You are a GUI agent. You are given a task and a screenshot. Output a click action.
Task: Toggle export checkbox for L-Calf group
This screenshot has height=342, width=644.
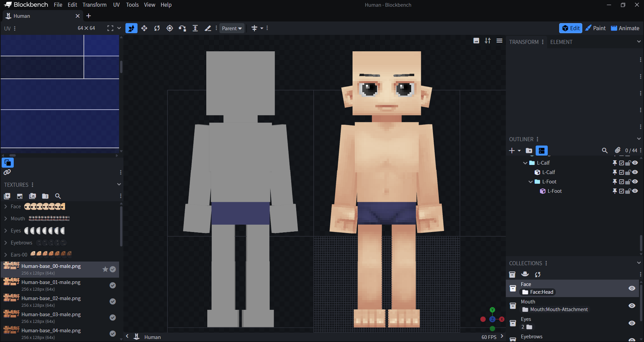pos(622,163)
